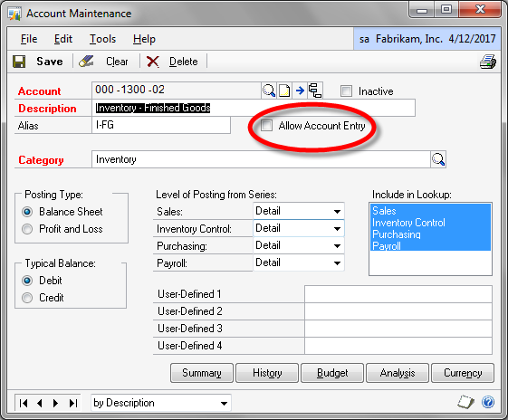Open the account segment hierarchy icon
508x420 pixels.
[x=315, y=91]
